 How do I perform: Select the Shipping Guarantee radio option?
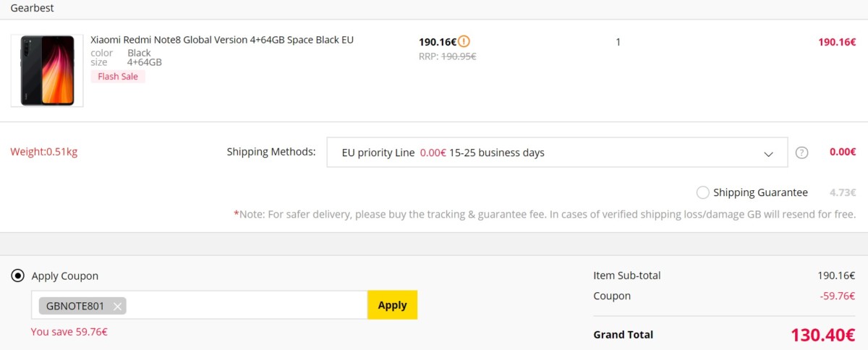pos(702,192)
